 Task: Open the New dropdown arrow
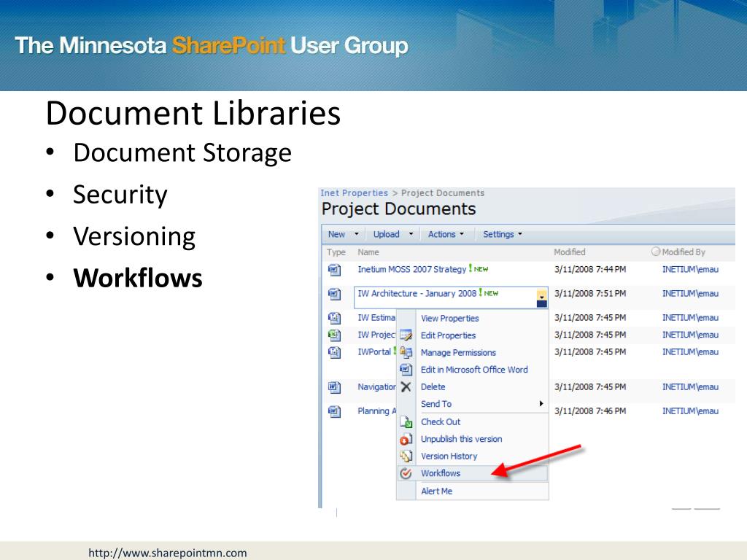[356, 234]
